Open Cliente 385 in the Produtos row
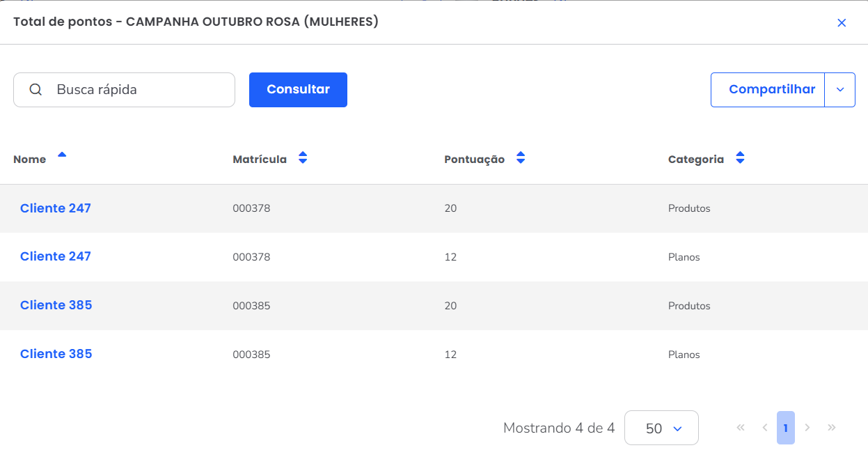Image resolution: width=868 pixels, height=457 pixels. coord(56,305)
